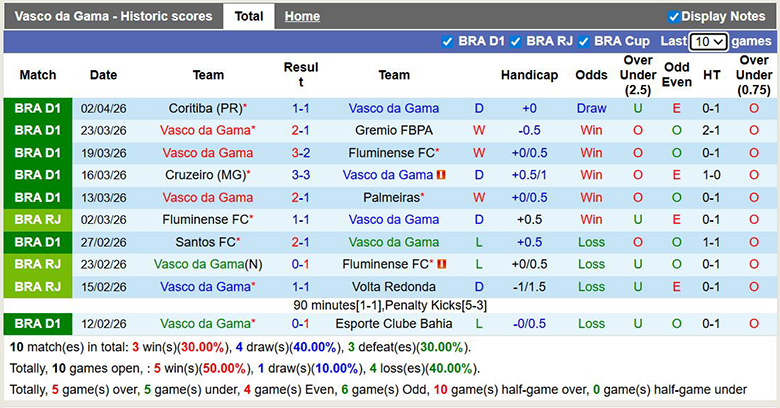Click the Santos FC team name
This screenshot has height=408, width=780.
pyautogui.click(x=205, y=242)
